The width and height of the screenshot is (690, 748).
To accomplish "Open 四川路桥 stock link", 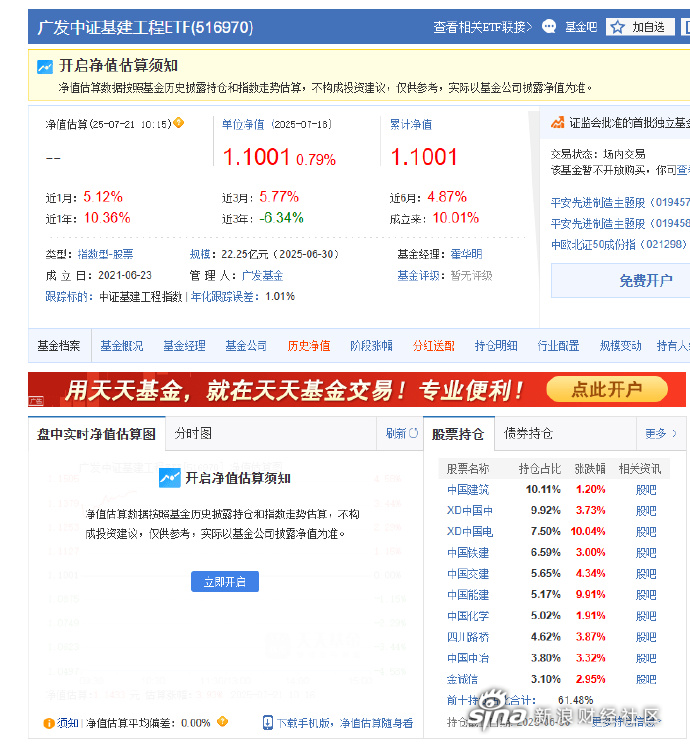I will (x=468, y=637).
